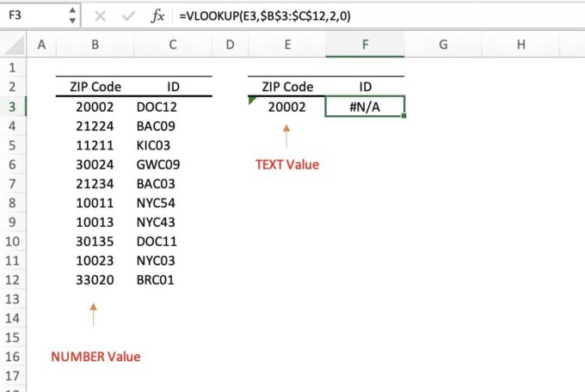The width and height of the screenshot is (585, 392).
Task: Select column F header
Action: coord(365,45)
